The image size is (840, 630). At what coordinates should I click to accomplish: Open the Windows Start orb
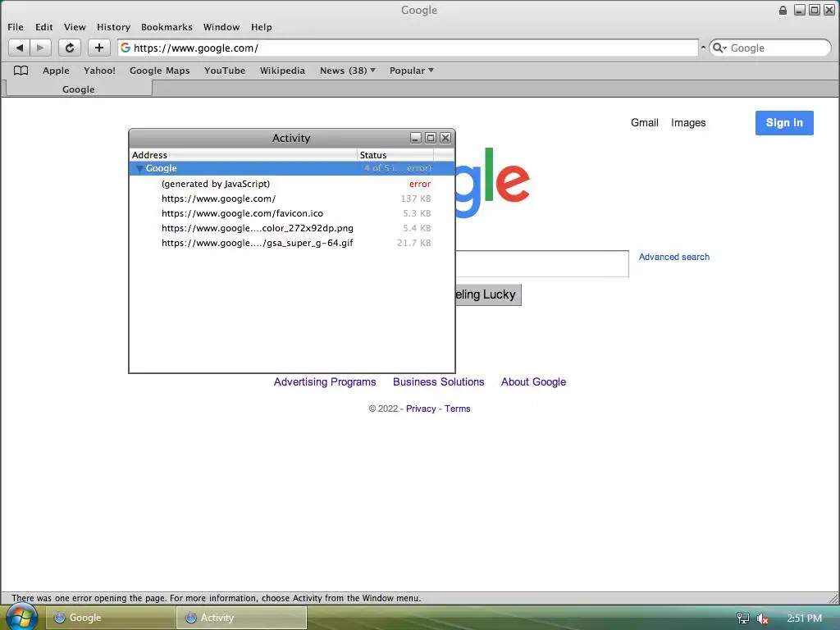21,618
